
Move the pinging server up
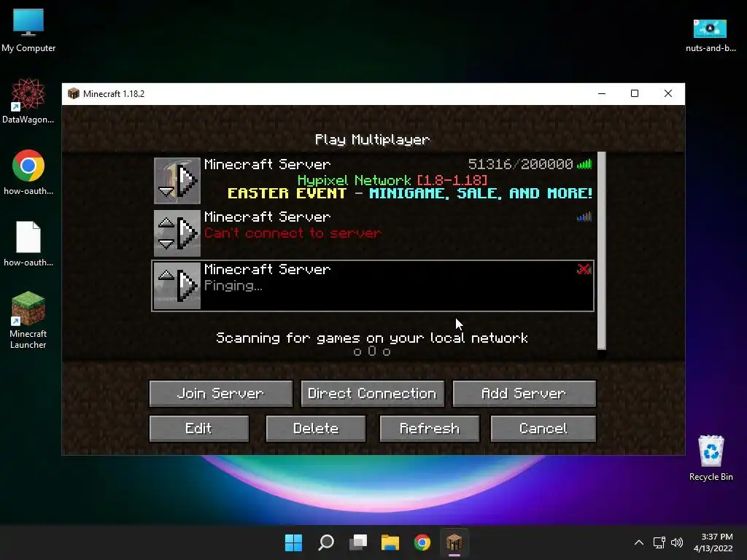[x=166, y=274]
